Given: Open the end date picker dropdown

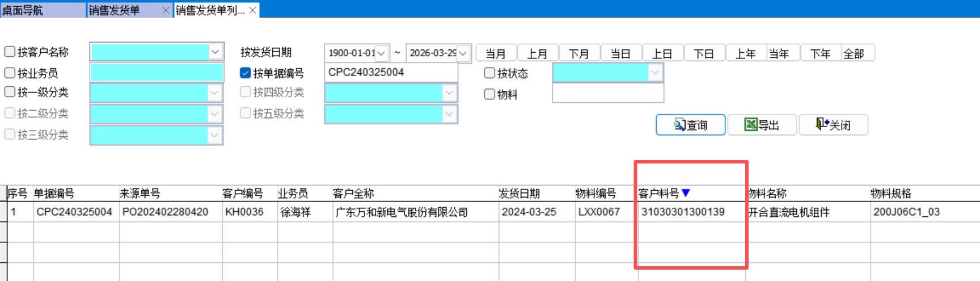Looking at the screenshot, I should [463, 53].
